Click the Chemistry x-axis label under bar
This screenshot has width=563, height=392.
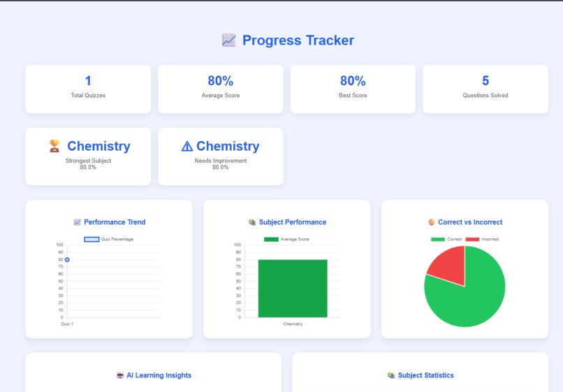click(x=293, y=324)
